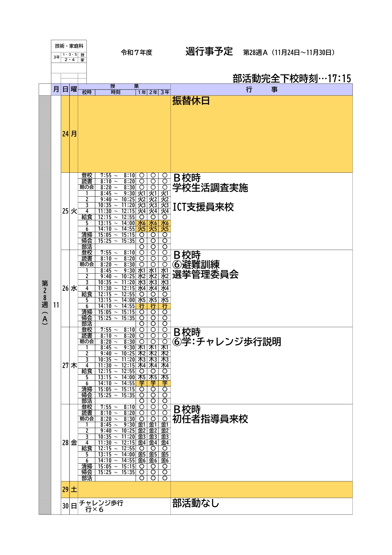Click the 初任者指導員来校 event on Friday
The image size is (392, 555).
[x=210, y=419]
